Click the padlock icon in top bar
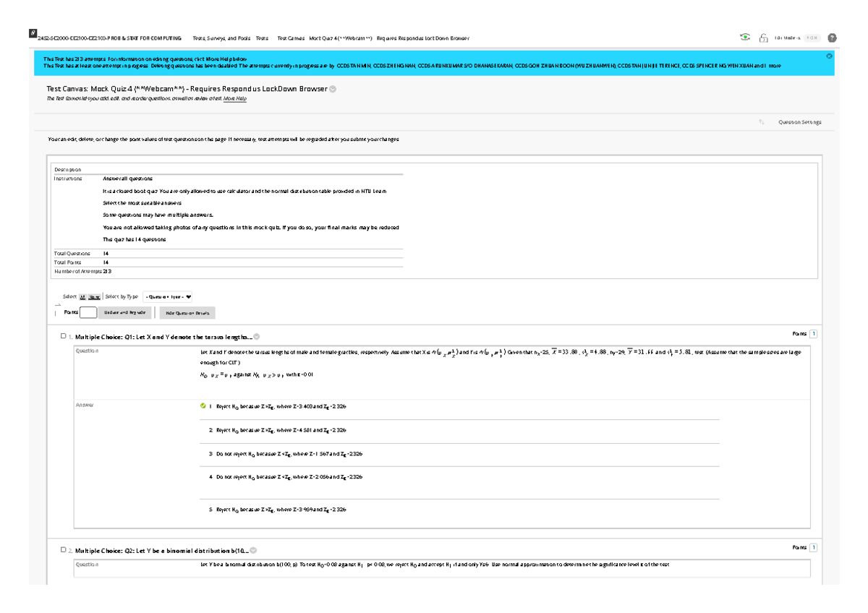 tap(763, 38)
